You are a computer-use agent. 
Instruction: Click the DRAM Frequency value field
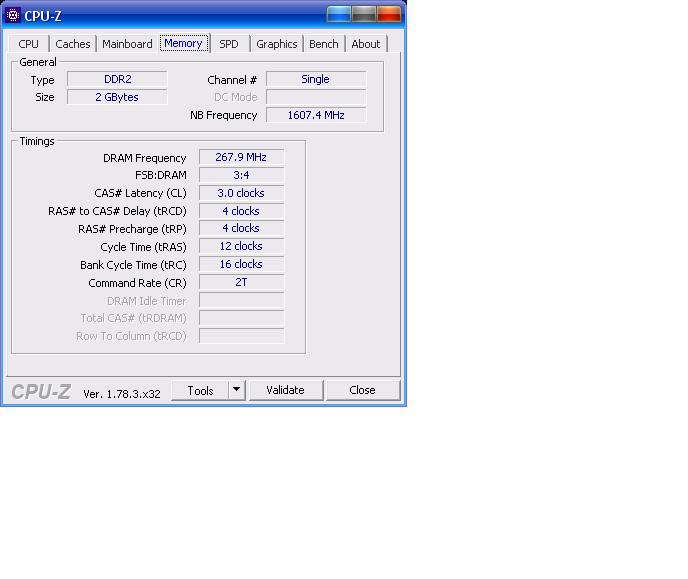[x=241, y=158]
